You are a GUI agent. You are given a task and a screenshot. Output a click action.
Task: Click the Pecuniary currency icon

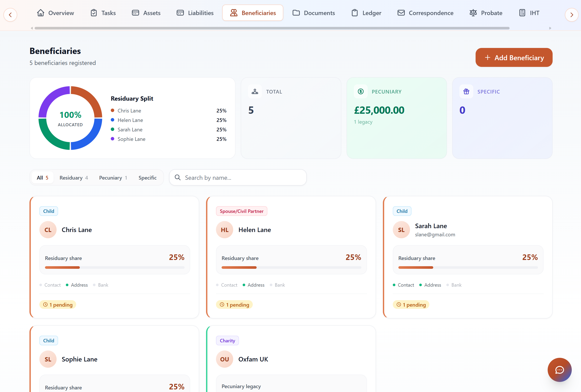click(x=361, y=91)
